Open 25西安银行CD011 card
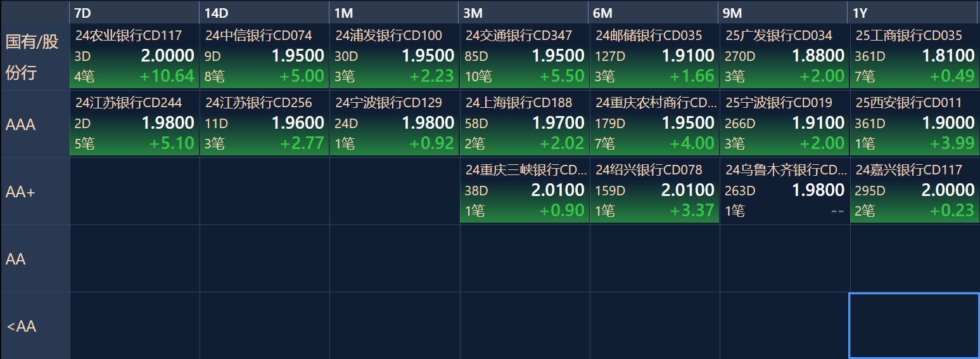 coord(915,123)
